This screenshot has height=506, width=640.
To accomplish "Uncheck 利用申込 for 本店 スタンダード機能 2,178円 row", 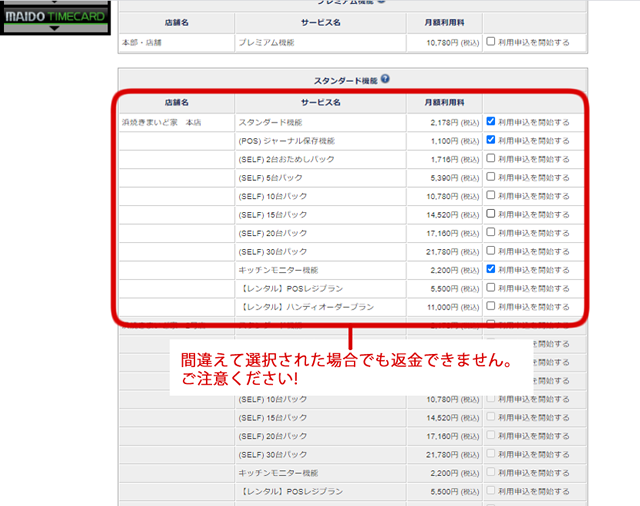I will (491, 122).
